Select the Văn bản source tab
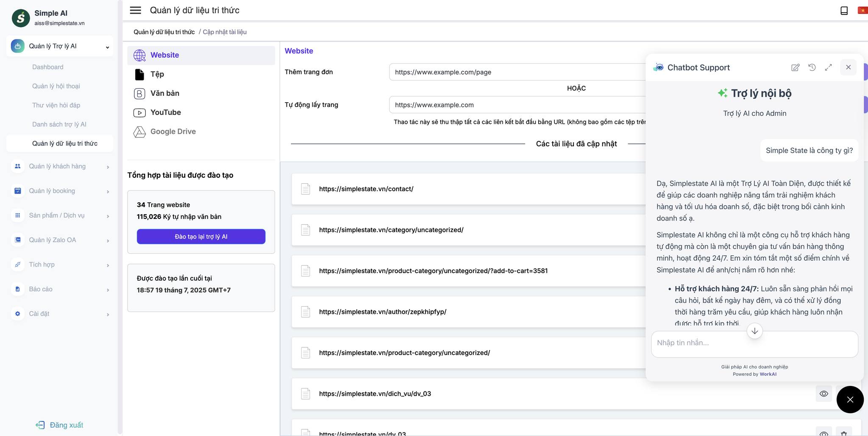The height and width of the screenshot is (436, 868). 201,93
